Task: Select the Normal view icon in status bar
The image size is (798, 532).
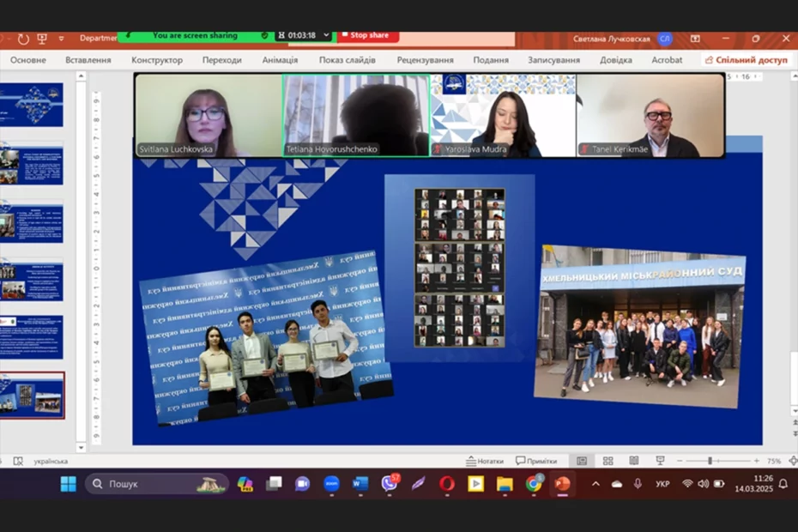Action: tap(582, 461)
